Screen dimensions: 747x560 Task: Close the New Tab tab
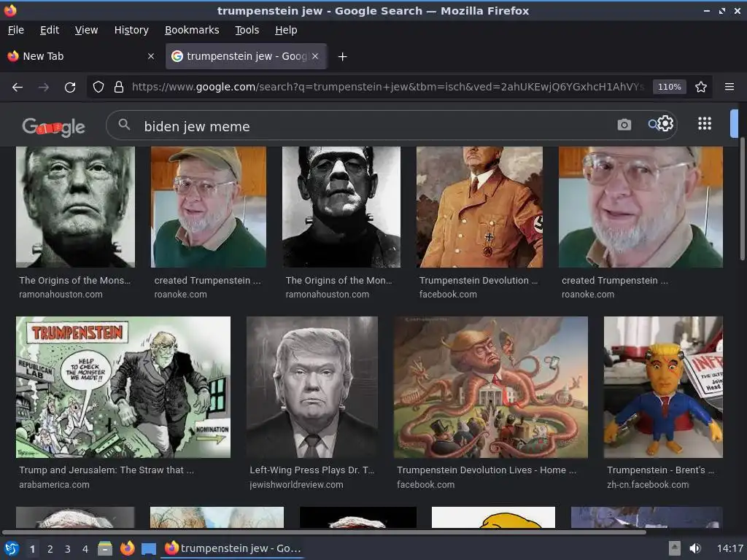151,56
